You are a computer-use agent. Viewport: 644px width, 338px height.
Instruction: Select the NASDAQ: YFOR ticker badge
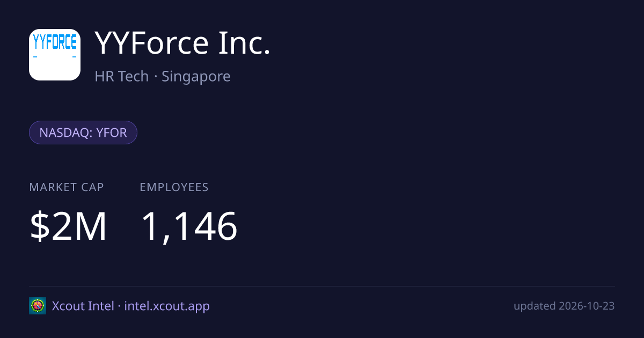pos(83,133)
